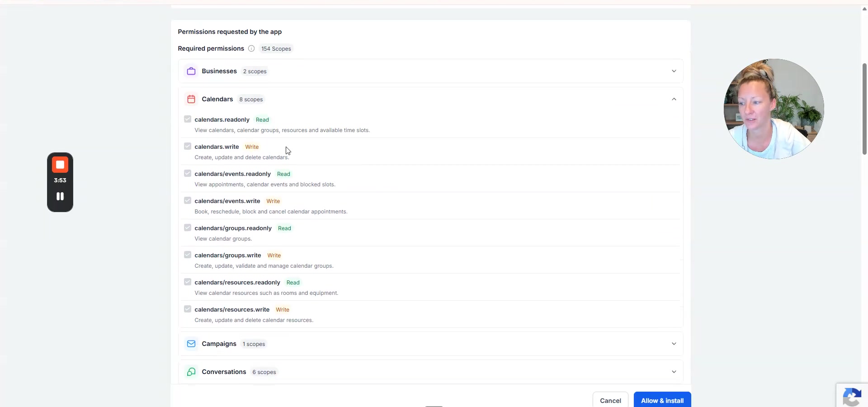Viewport: 868px width, 407px height.
Task: Click the Conversations chat icon
Action: (x=191, y=372)
